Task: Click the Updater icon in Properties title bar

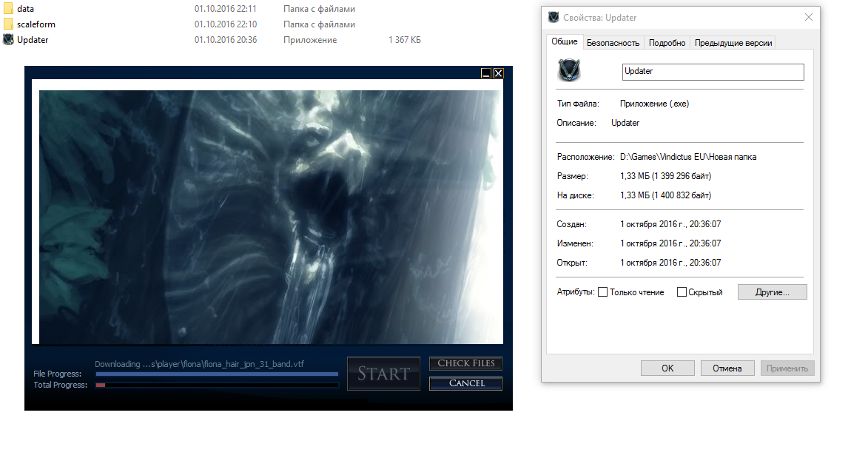Action: coord(553,17)
